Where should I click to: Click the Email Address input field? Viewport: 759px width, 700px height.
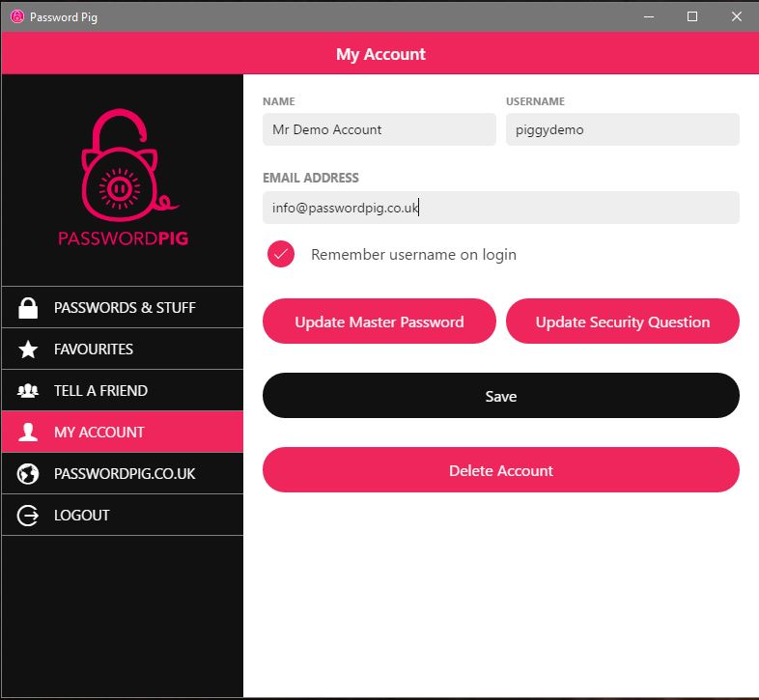click(x=501, y=208)
